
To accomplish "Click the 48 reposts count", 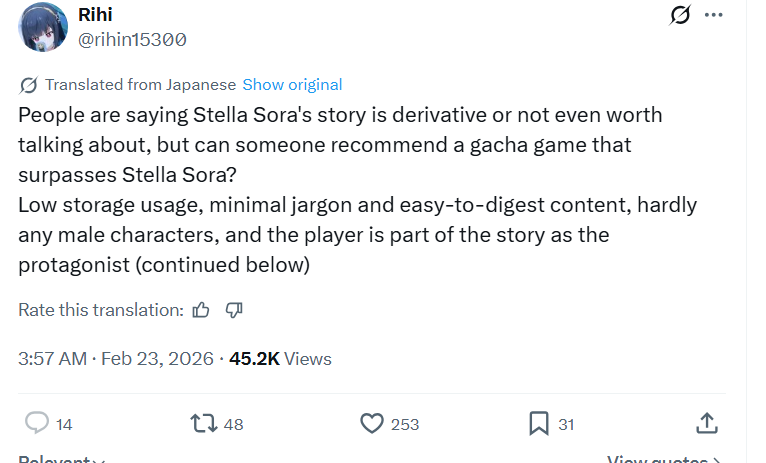I will pyautogui.click(x=234, y=424).
